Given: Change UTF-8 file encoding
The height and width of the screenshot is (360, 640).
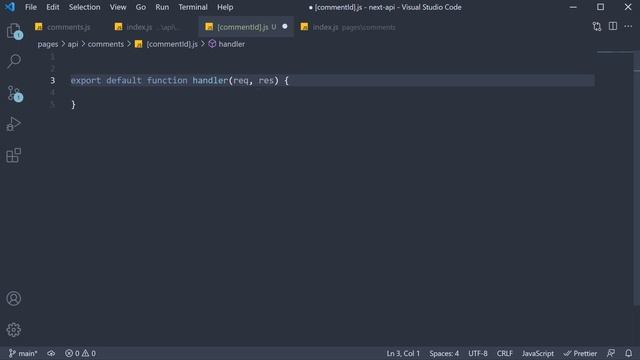Looking at the screenshot, I should [x=478, y=353].
